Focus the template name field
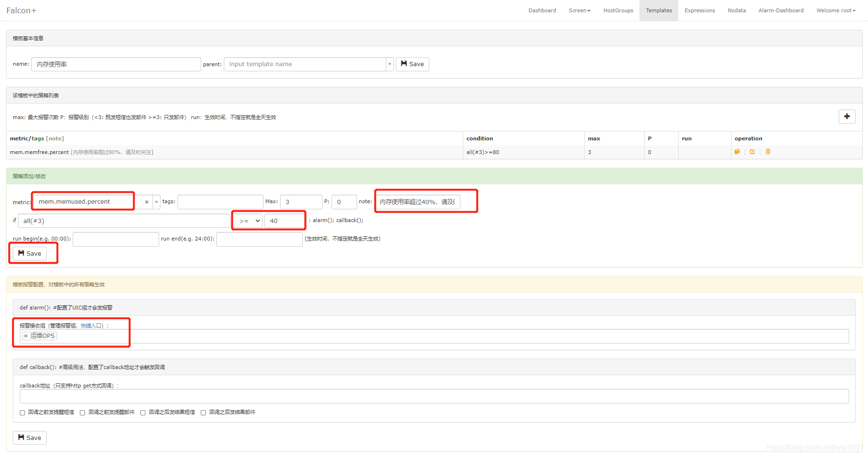 pos(116,64)
